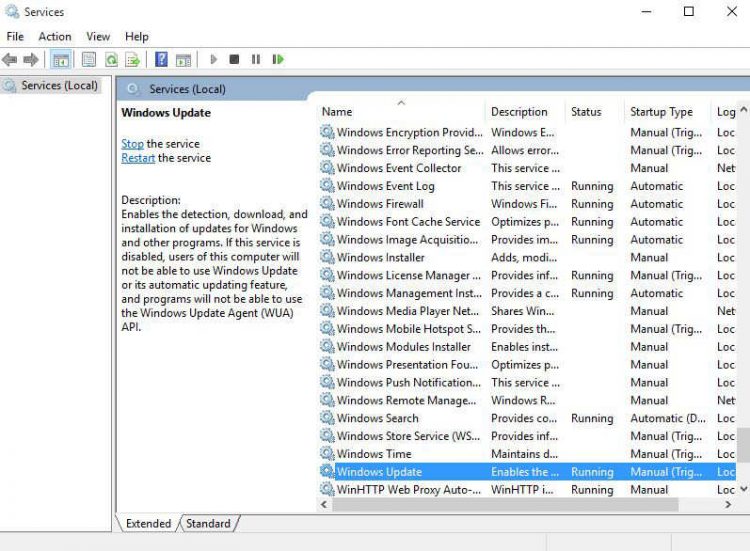Click the gear icon beside Windows Time
This screenshot has height=551, width=750.
click(327, 454)
